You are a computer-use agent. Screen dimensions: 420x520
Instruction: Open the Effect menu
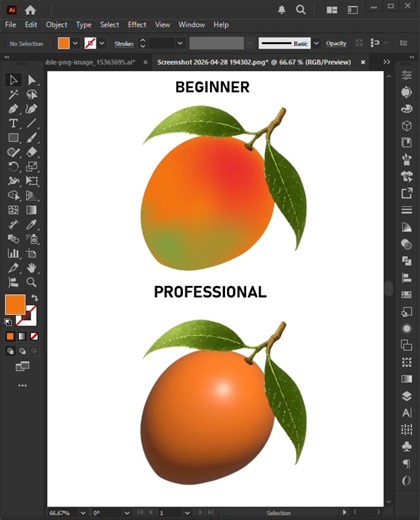pyautogui.click(x=137, y=25)
